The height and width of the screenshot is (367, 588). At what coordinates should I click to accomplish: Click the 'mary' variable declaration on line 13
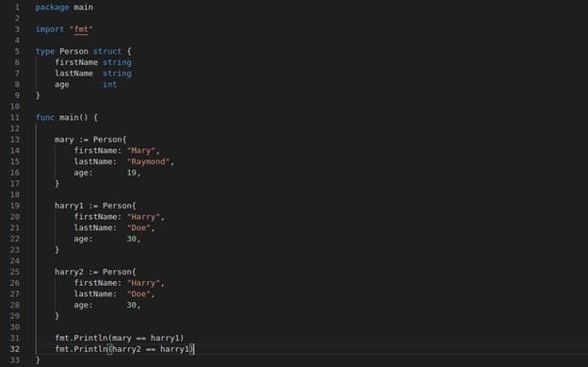64,140
